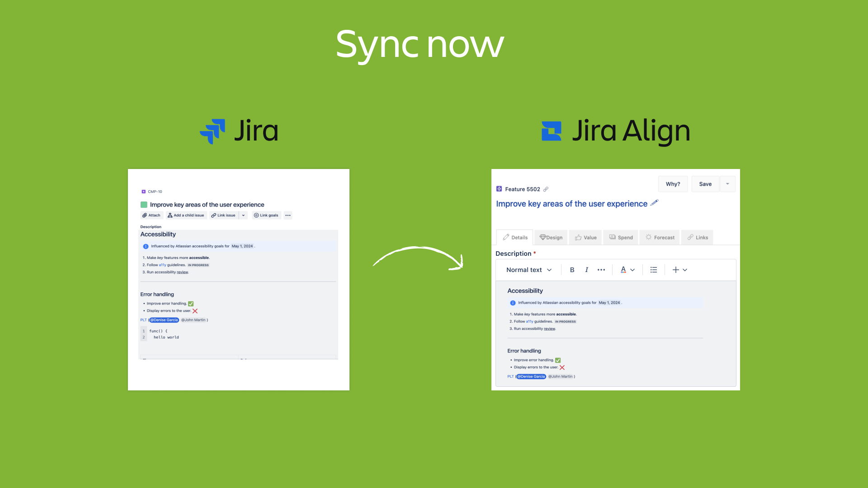Open Link goals using the target icon
868x488 pixels.
[x=256, y=215]
